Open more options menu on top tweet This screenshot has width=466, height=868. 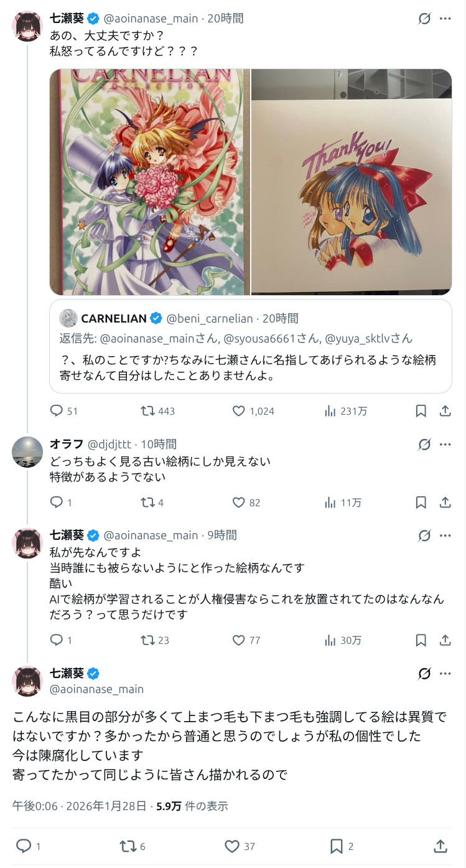[445, 19]
